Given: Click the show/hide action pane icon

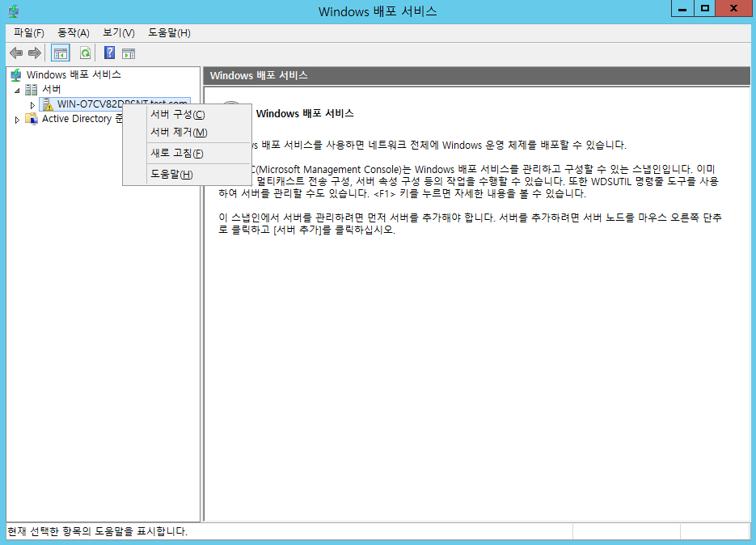Looking at the screenshot, I should click(x=128, y=53).
